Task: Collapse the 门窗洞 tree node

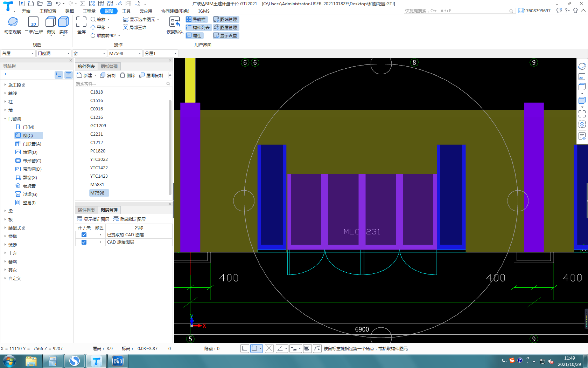Action: pos(5,118)
